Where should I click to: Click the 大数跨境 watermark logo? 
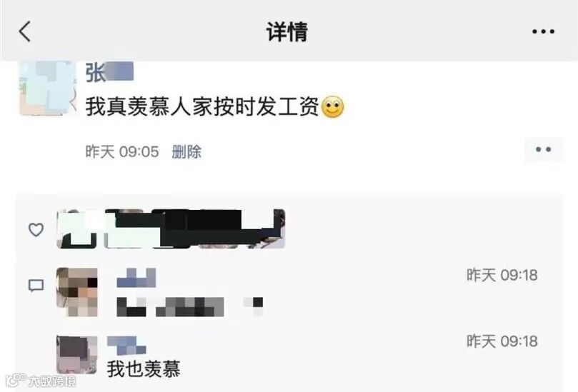[41, 380]
